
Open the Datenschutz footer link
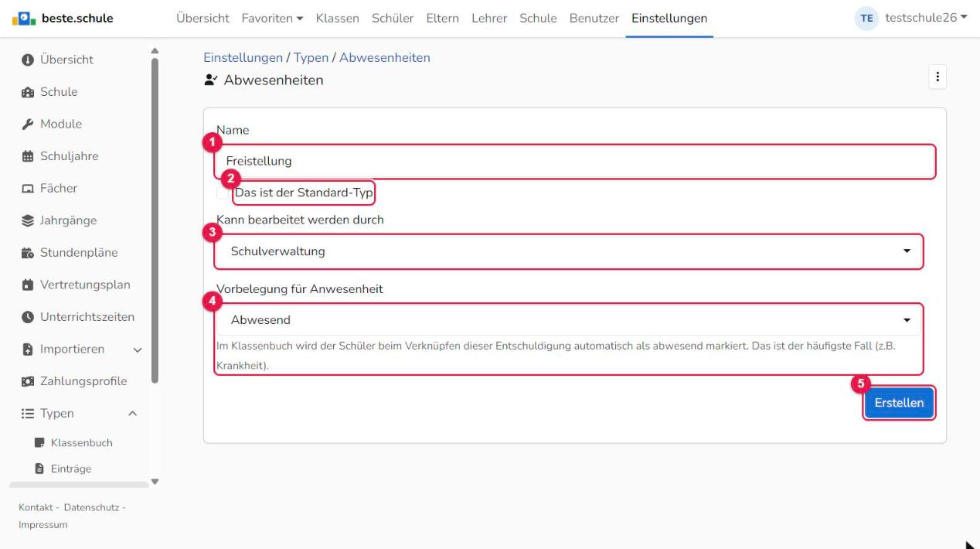pos(92,507)
